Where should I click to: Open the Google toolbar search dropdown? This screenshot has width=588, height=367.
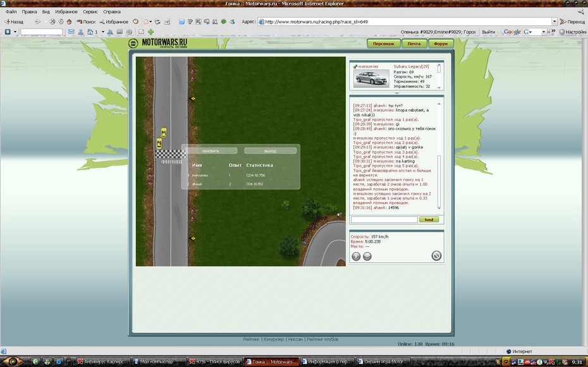pyautogui.click(x=543, y=32)
